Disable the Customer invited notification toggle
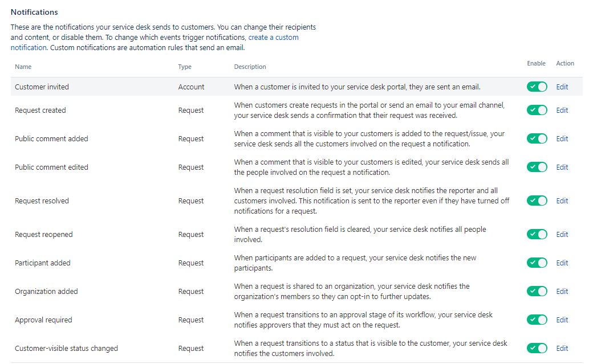593x364 pixels. 537,87
